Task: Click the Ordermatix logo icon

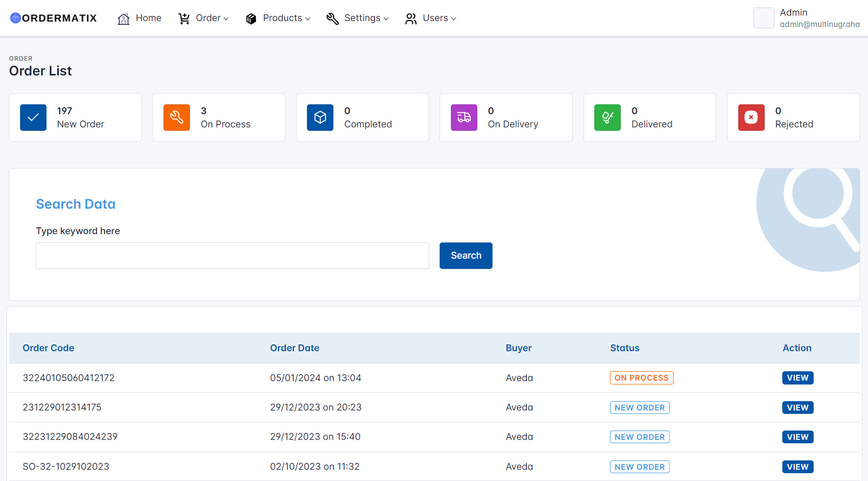Action: (x=15, y=18)
